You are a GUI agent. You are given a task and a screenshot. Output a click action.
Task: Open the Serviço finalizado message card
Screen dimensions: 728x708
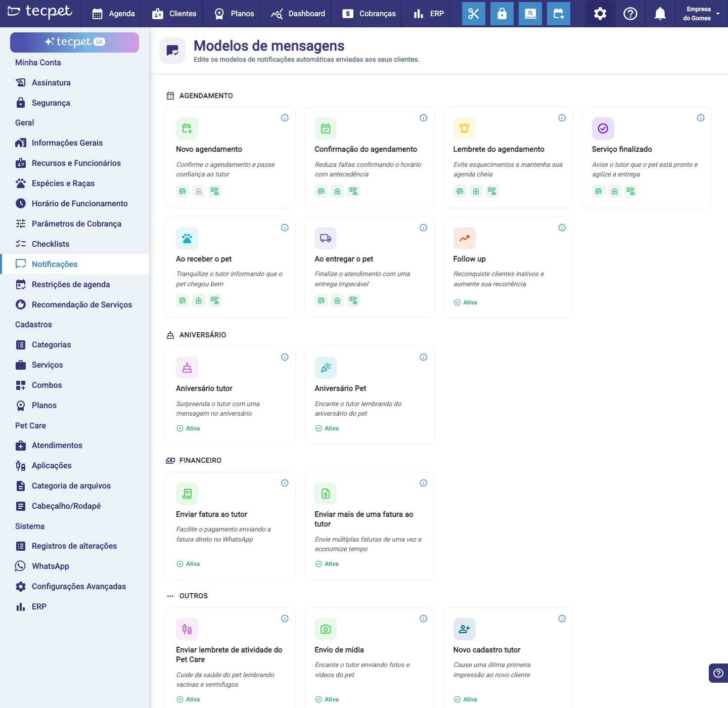pos(647,157)
